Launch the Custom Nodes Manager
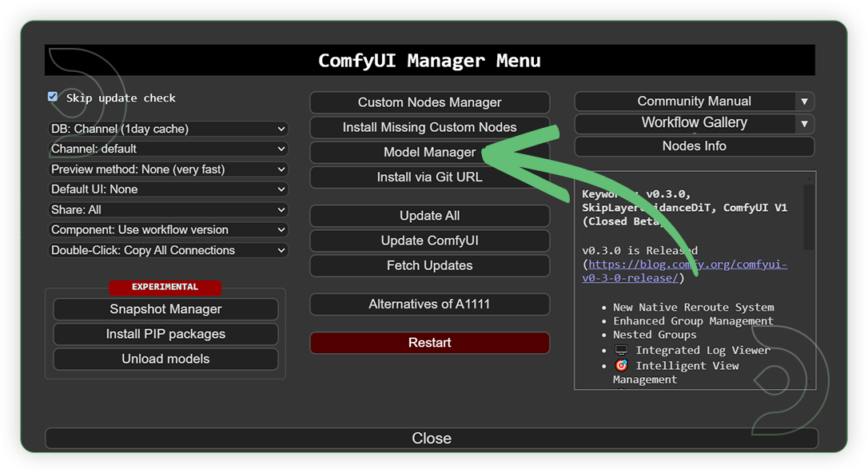 tap(429, 102)
